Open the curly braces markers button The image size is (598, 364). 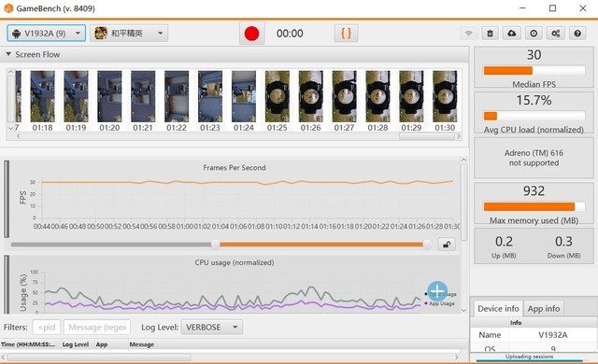click(346, 33)
